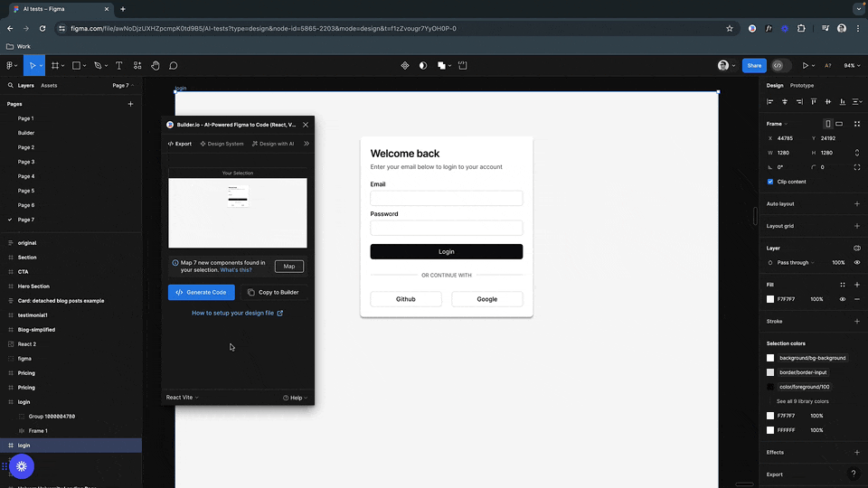Add Auto layout with plus icon
Viewport: 868px width, 488px height.
[x=856, y=203]
